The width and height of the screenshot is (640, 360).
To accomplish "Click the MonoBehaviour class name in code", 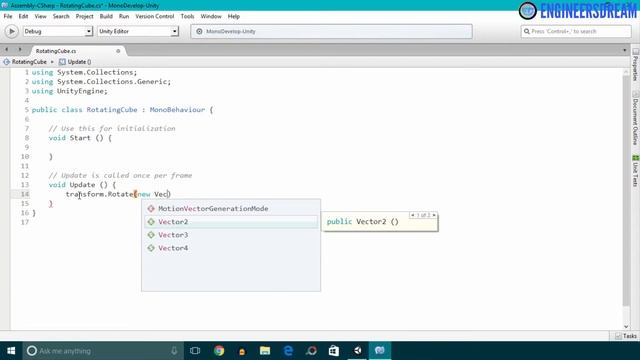I will pyautogui.click(x=177, y=110).
